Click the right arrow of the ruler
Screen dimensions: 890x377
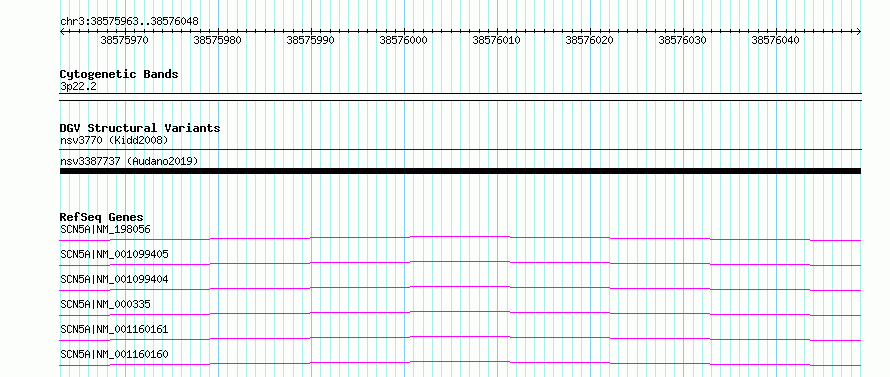pos(858,31)
